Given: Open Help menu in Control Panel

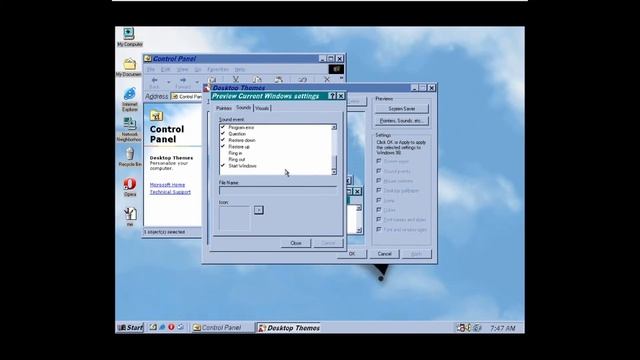Looking at the screenshot, I should click(x=240, y=69).
